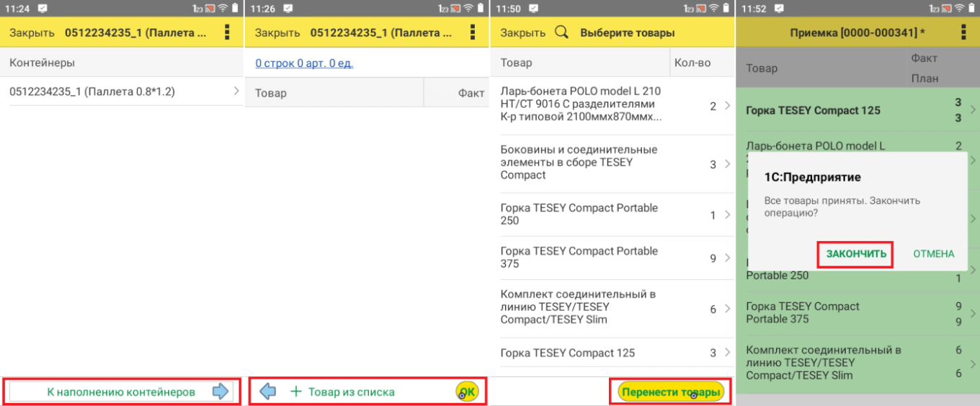
Task: Select Боковины и соединительные элементы в сборе item
Action: pos(612,164)
